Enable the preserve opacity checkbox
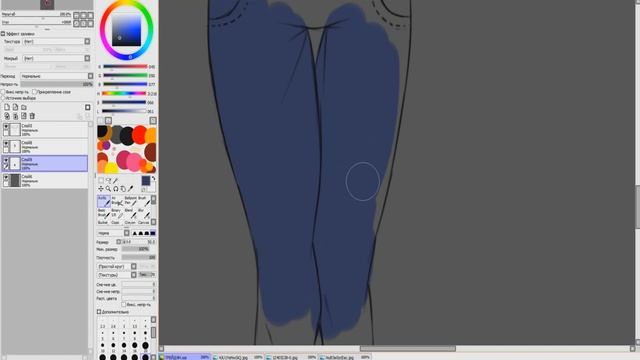Screen dimensions: 640x360 [3, 92]
